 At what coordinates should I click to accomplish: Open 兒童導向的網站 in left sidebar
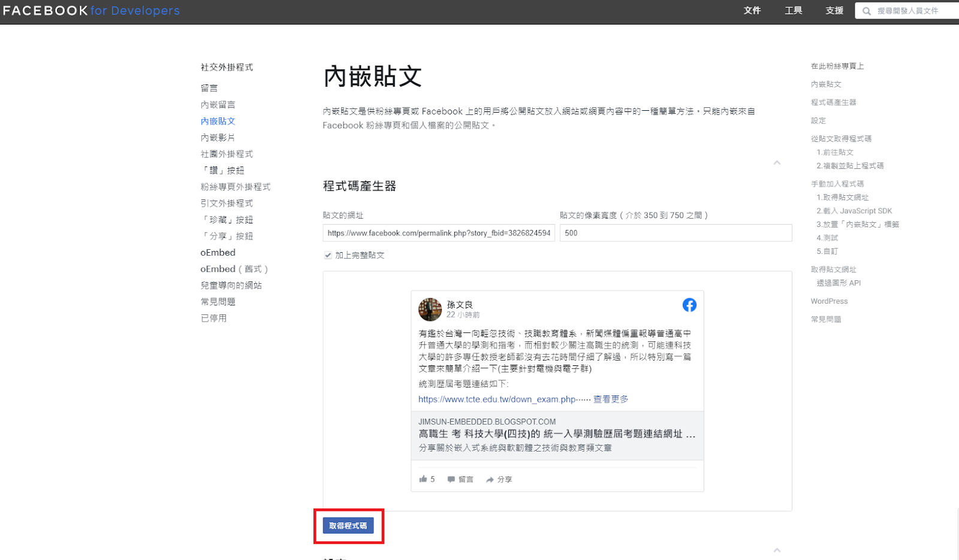(231, 286)
